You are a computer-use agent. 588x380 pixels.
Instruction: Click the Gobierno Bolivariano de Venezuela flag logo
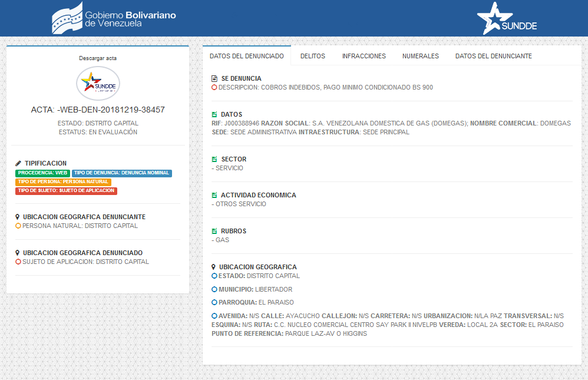pyautogui.click(x=66, y=18)
